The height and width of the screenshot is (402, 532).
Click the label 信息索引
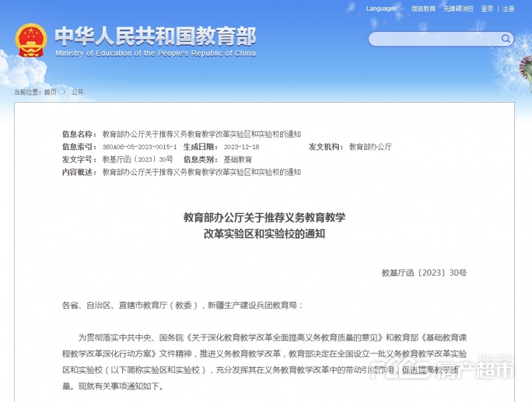coord(79,147)
